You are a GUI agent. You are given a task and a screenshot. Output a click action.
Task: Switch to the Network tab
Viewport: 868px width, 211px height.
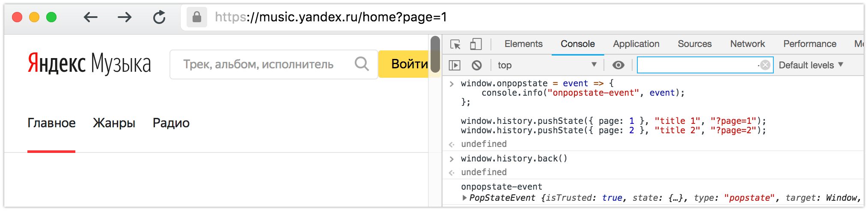pos(747,44)
